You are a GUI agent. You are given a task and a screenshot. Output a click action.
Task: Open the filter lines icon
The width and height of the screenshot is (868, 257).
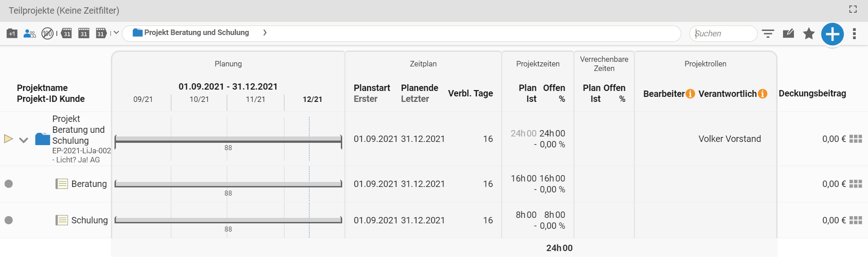pyautogui.click(x=768, y=34)
